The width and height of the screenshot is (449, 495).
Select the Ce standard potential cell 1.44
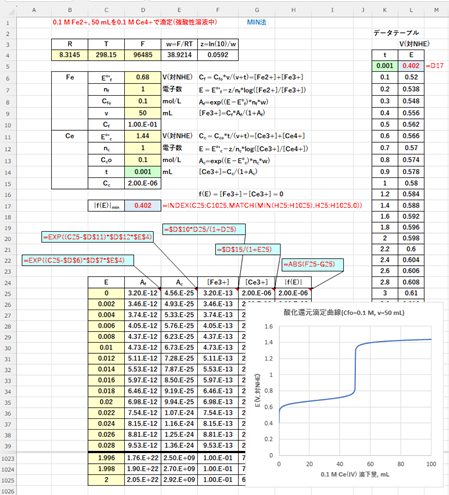tap(143, 136)
